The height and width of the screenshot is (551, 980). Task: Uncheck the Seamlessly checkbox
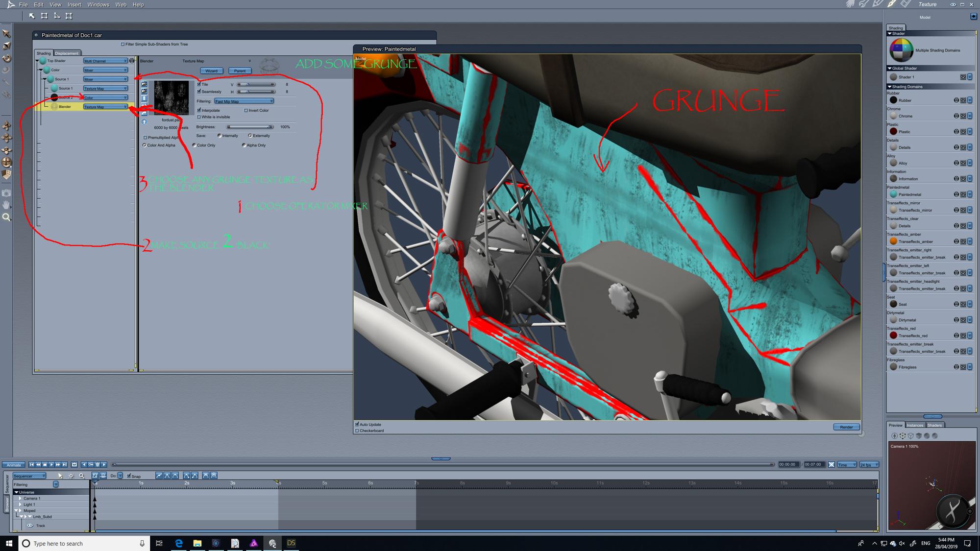pos(199,92)
